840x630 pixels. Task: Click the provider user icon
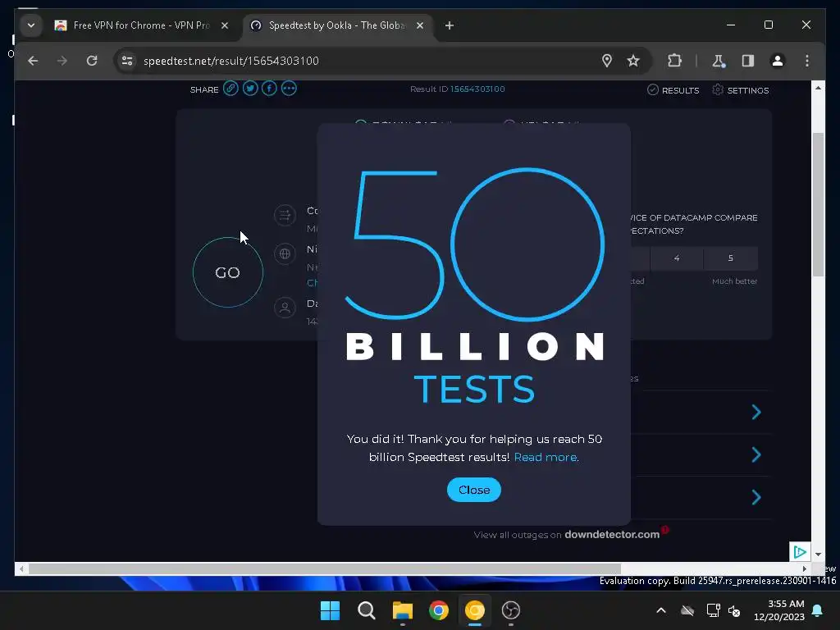click(x=285, y=308)
